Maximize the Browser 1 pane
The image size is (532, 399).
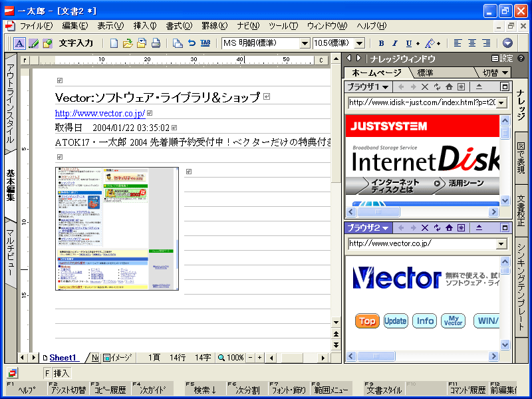point(505,87)
